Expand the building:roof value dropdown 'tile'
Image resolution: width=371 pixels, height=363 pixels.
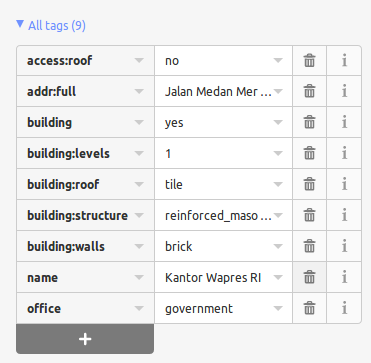[x=278, y=184]
